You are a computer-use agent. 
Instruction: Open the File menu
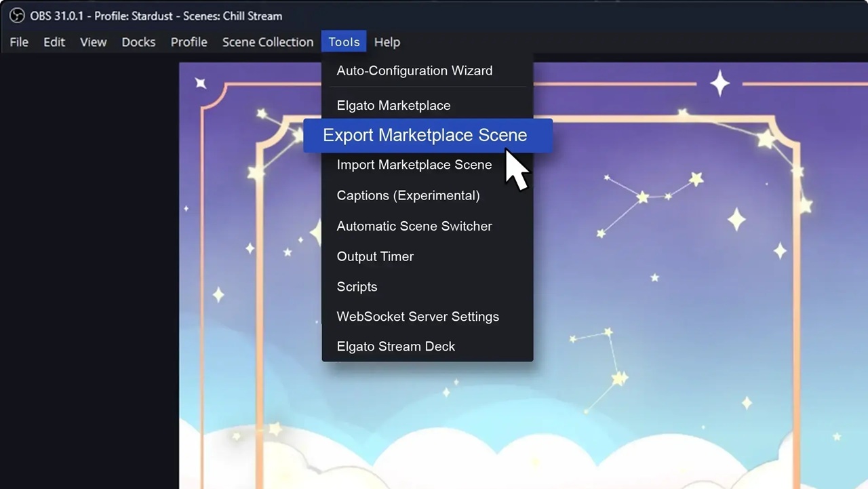[x=19, y=42]
